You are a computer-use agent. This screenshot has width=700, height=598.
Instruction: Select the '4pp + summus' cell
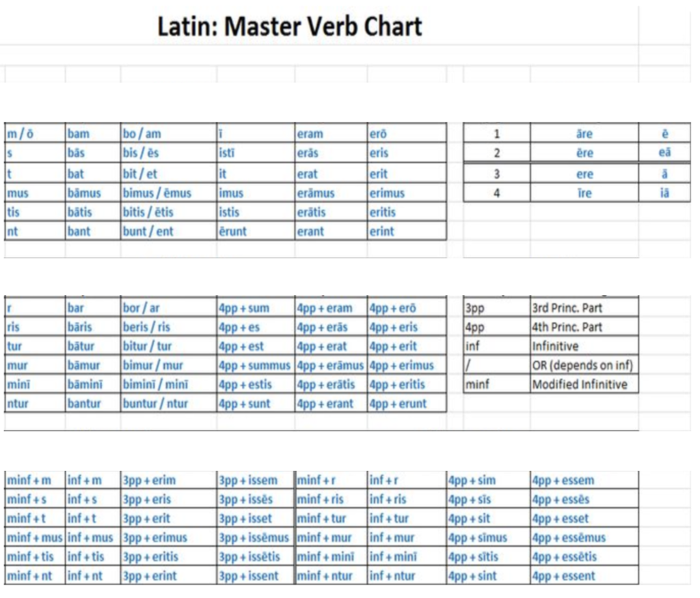[256, 365]
